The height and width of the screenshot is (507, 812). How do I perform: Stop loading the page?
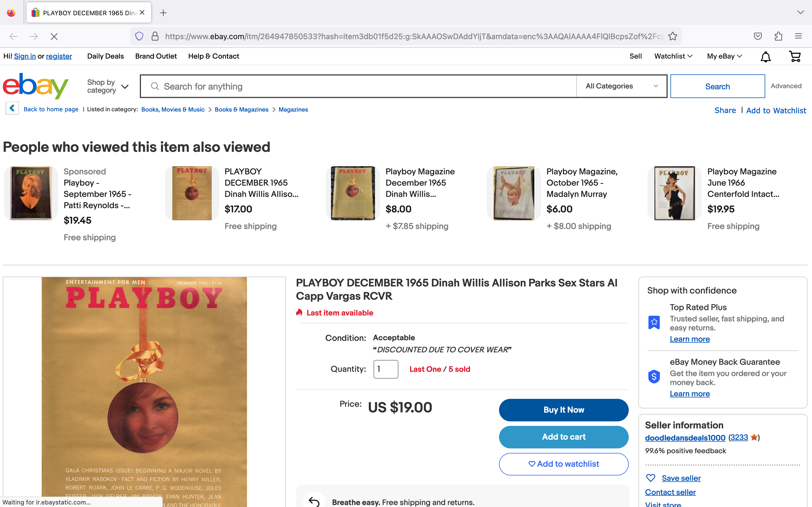(x=54, y=36)
